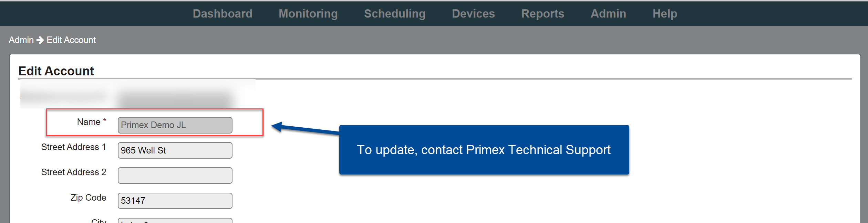Open the Help section
This screenshot has width=868, height=223.
tap(664, 13)
